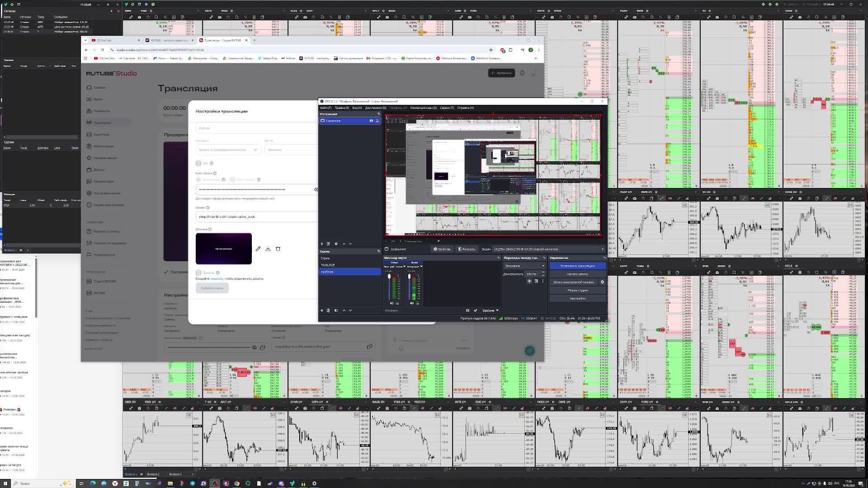Mute desktop audio channel in OBS mixer

[x=392, y=303]
